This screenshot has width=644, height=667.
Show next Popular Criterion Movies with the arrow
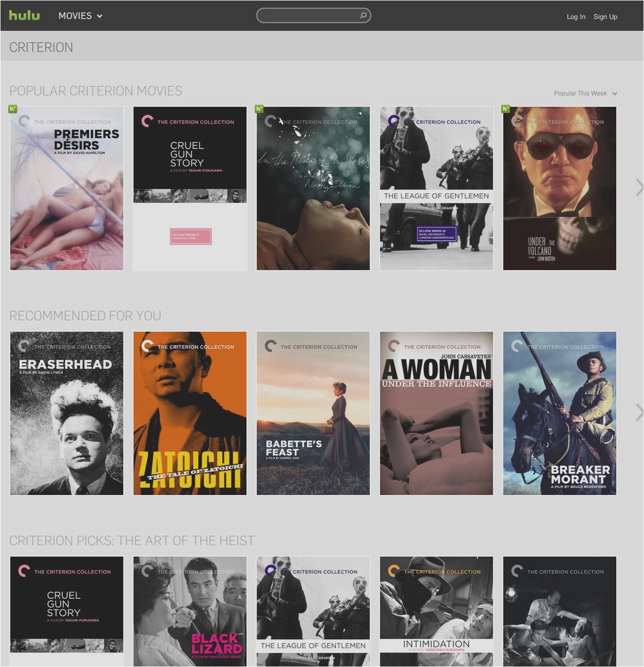(x=639, y=187)
